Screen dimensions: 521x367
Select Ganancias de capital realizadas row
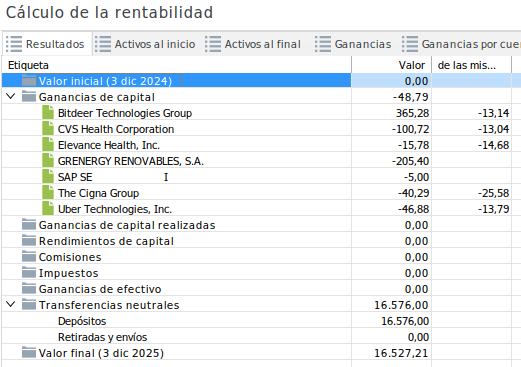pos(261,225)
